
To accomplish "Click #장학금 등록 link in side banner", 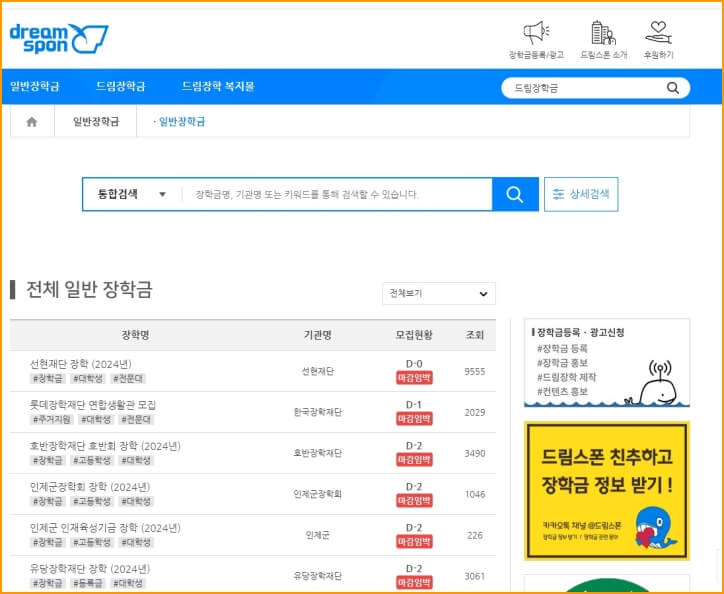I will point(562,348).
